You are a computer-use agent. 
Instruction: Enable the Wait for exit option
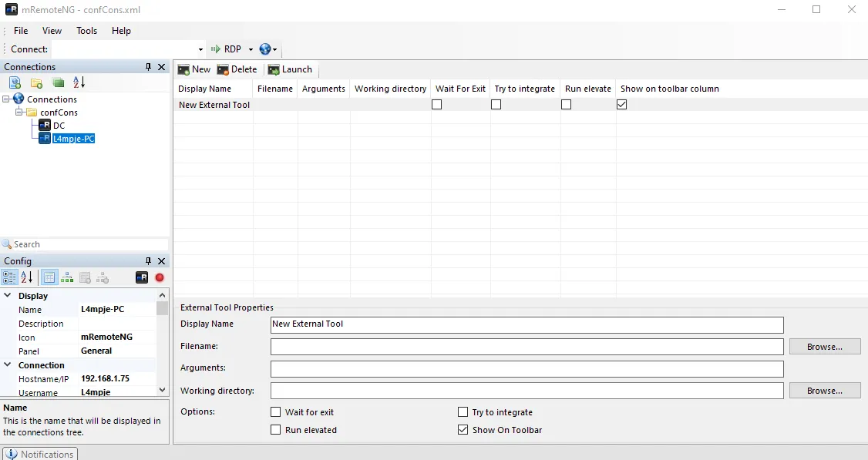276,411
